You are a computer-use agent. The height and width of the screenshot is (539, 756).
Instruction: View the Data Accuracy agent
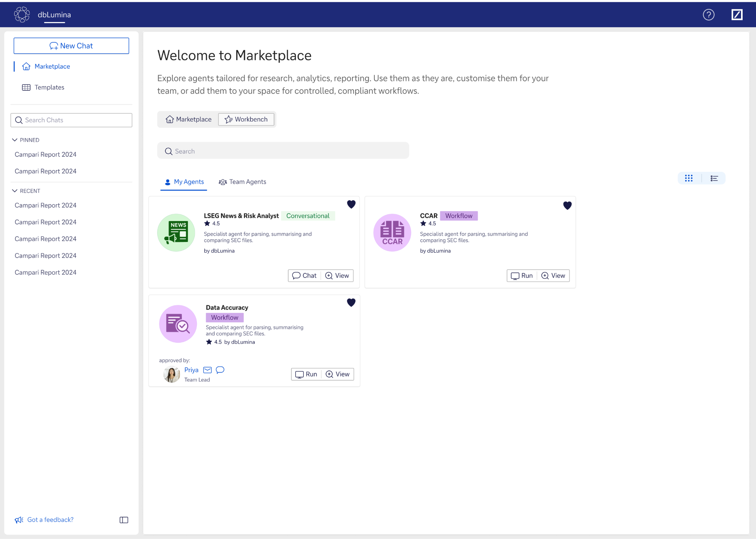(x=338, y=374)
